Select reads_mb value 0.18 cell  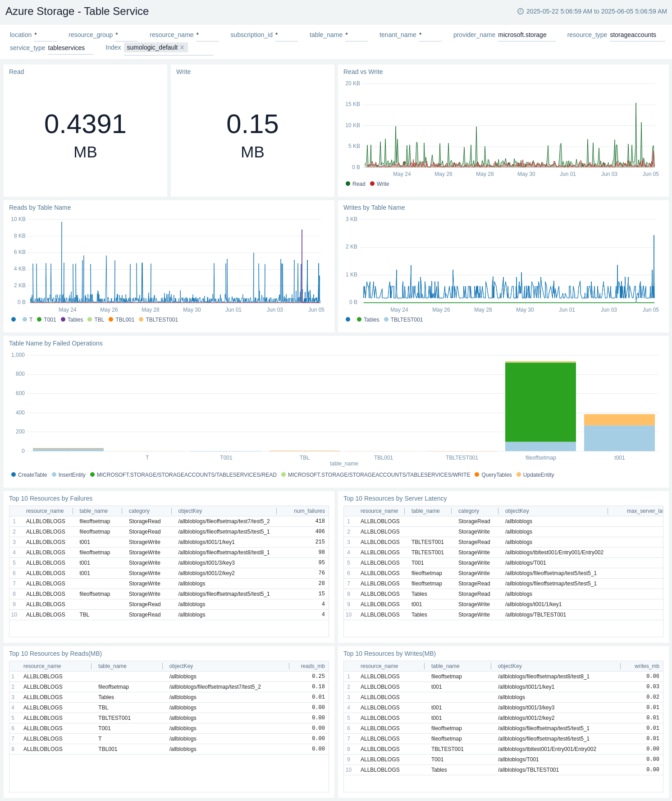(x=318, y=687)
